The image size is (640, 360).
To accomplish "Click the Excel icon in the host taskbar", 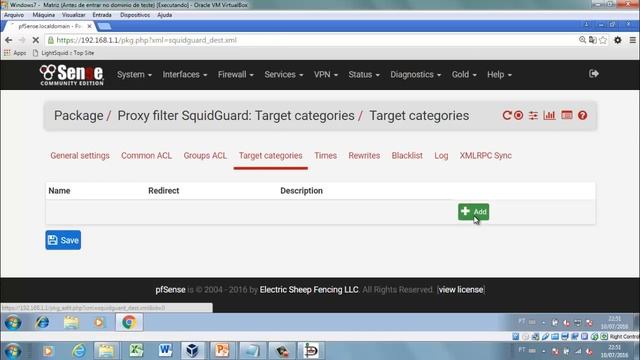I will point(136,351).
